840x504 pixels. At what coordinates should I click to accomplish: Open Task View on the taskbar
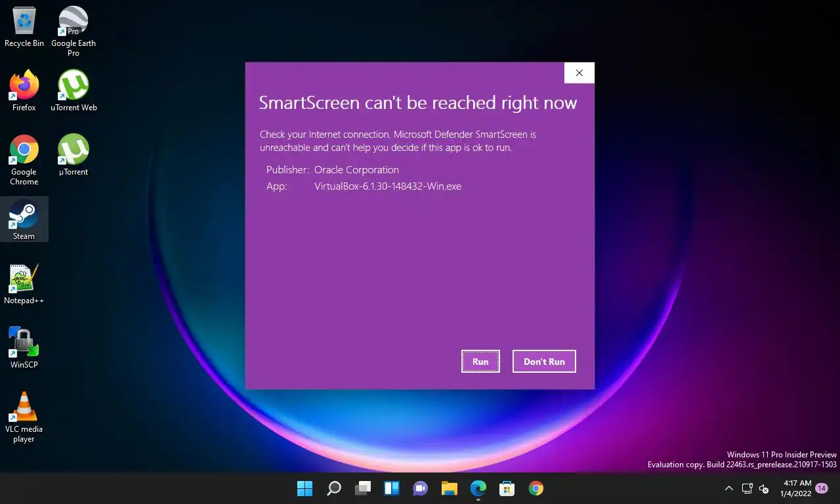(363, 488)
